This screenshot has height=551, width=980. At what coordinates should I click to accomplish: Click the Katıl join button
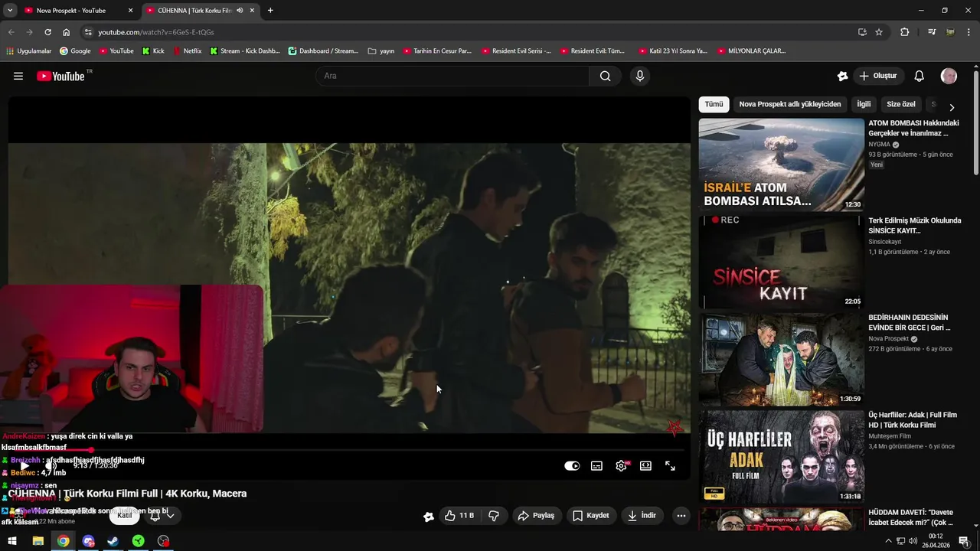125,516
